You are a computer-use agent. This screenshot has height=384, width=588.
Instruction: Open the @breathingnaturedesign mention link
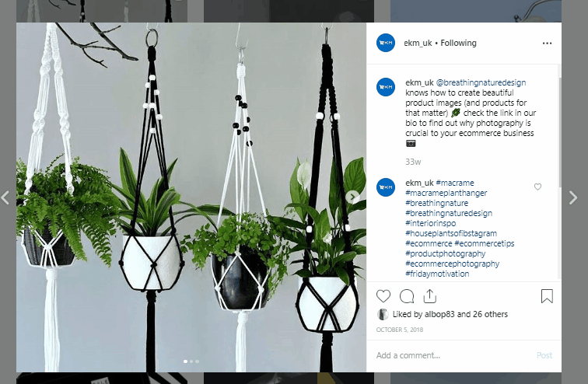pos(481,82)
